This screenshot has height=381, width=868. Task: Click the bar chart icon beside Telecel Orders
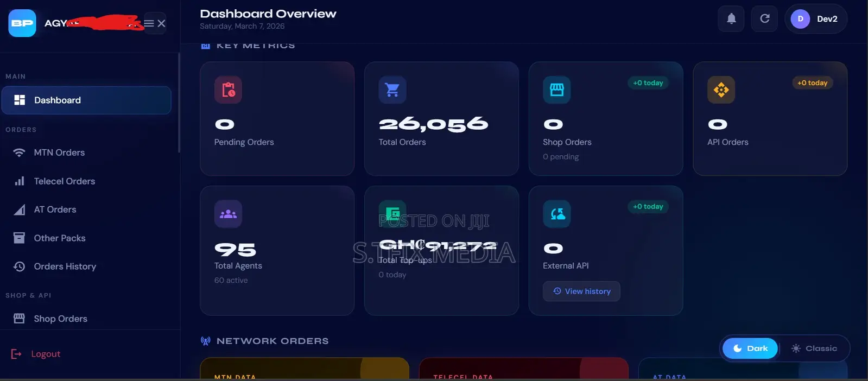coord(19,181)
